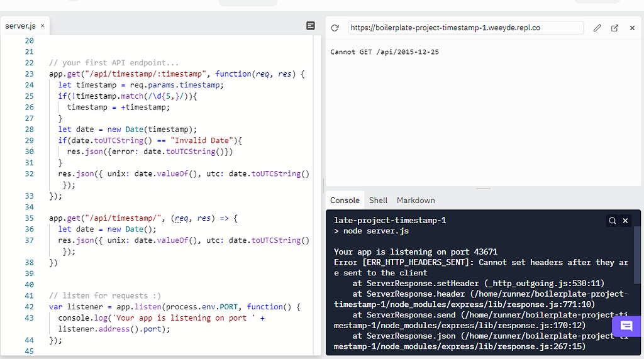Search the console output
The image size is (644, 359).
pos(613,221)
